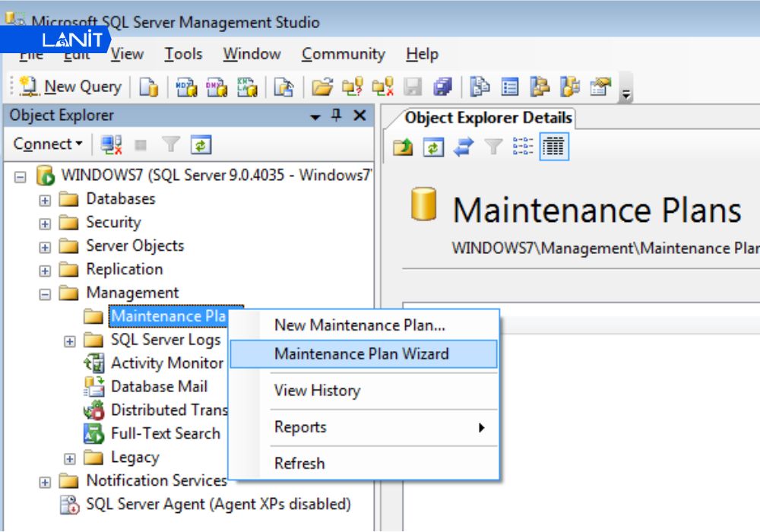The width and height of the screenshot is (760, 532).
Task: Apply a filter in Object Explorer Details
Action: [x=492, y=146]
